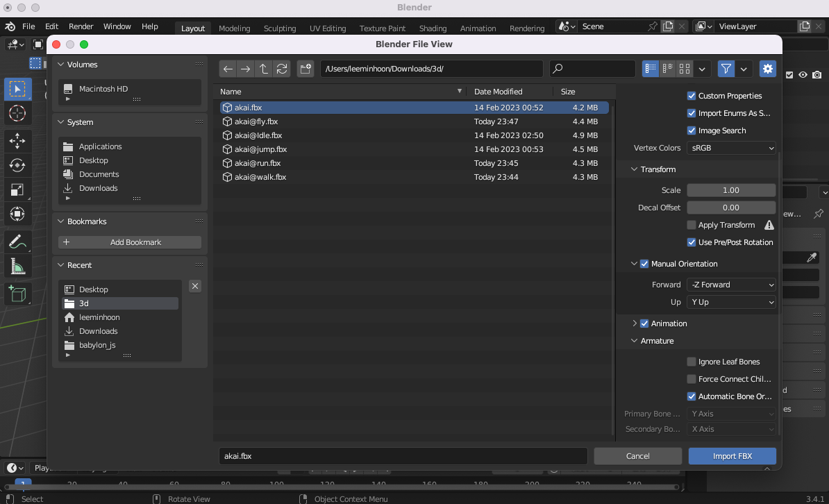Toggle file filtering funnel icon
The height and width of the screenshot is (504, 829).
pyautogui.click(x=726, y=69)
